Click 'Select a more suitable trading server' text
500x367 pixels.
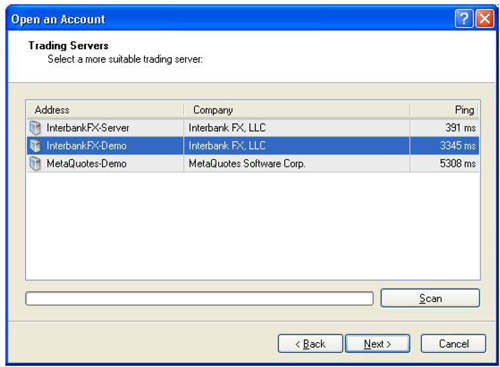(x=125, y=59)
